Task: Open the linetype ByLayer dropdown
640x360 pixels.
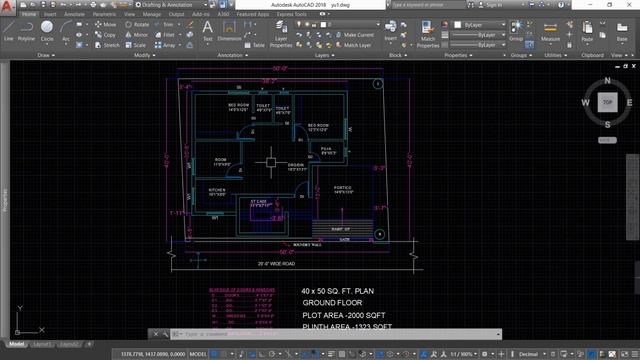Action: tap(478, 45)
